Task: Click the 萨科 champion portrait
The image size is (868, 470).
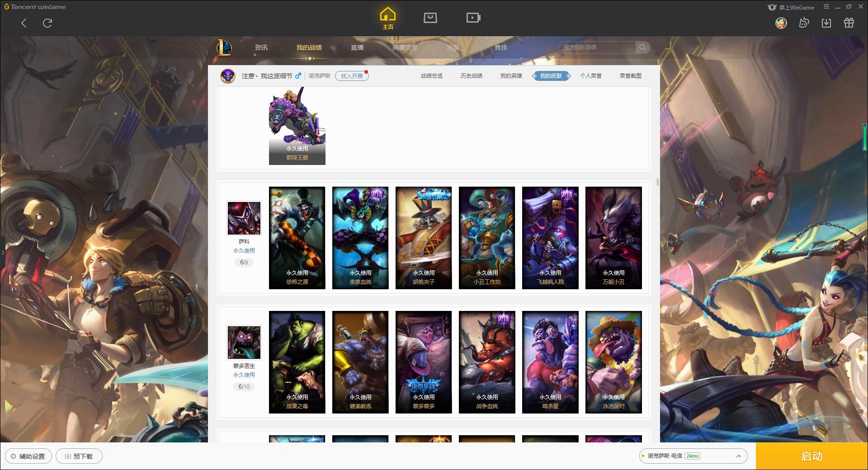Action: [244, 218]
